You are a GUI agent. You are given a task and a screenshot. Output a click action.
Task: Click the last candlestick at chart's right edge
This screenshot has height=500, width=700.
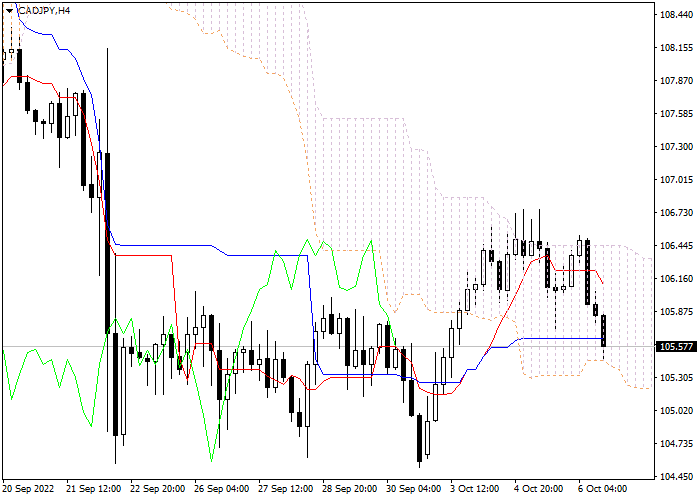coord(603,330)
